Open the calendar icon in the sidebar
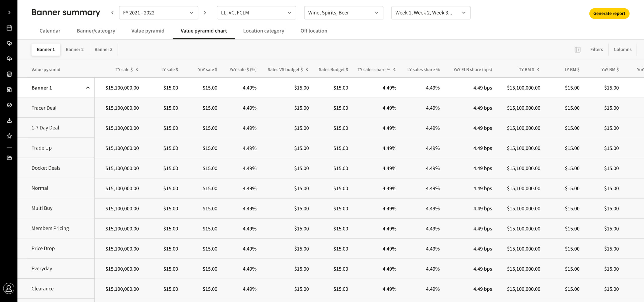 point(9,28)
